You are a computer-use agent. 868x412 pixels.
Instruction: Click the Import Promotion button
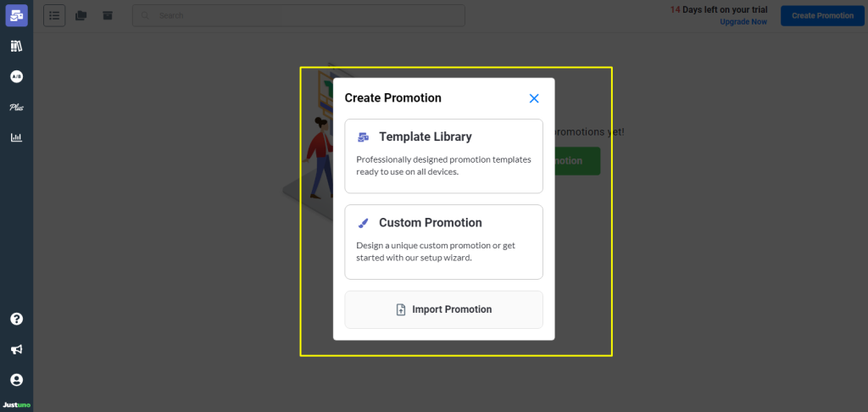tap(443, 309)
